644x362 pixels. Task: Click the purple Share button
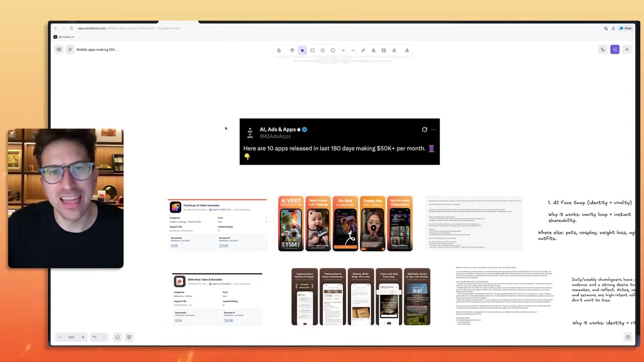pos(615,49)
